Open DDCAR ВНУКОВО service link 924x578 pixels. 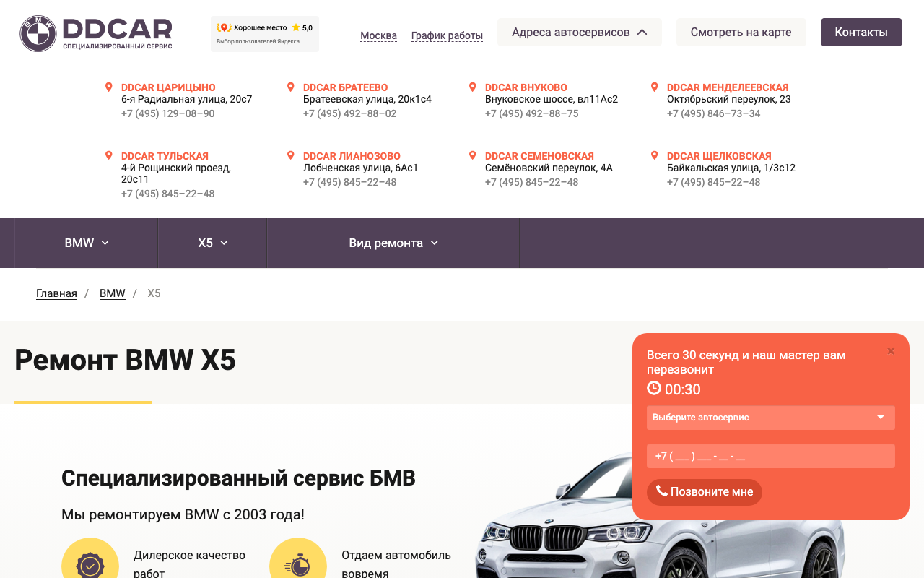click(526, 87)
